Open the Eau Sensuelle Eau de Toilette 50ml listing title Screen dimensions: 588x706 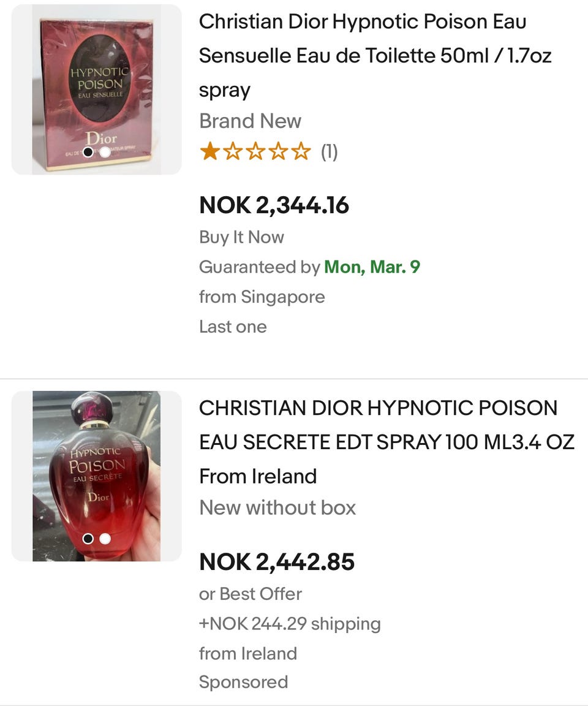[x=375, y=56]
